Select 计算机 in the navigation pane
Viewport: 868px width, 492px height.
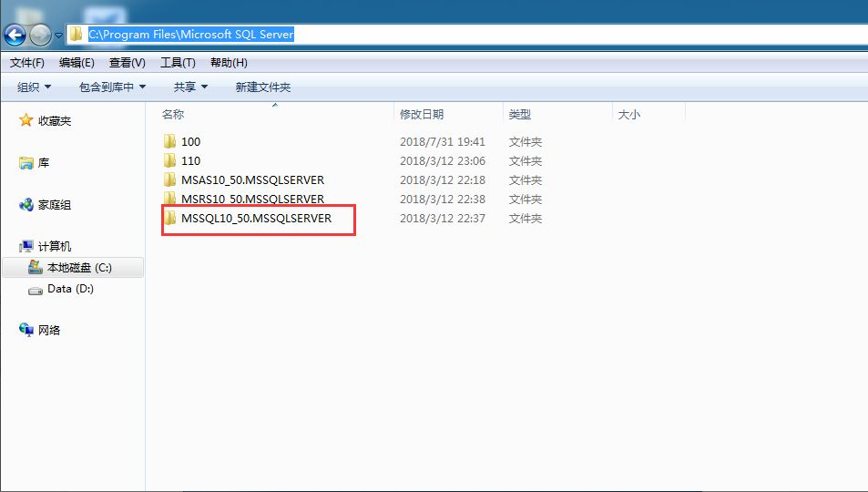(55, 247)
